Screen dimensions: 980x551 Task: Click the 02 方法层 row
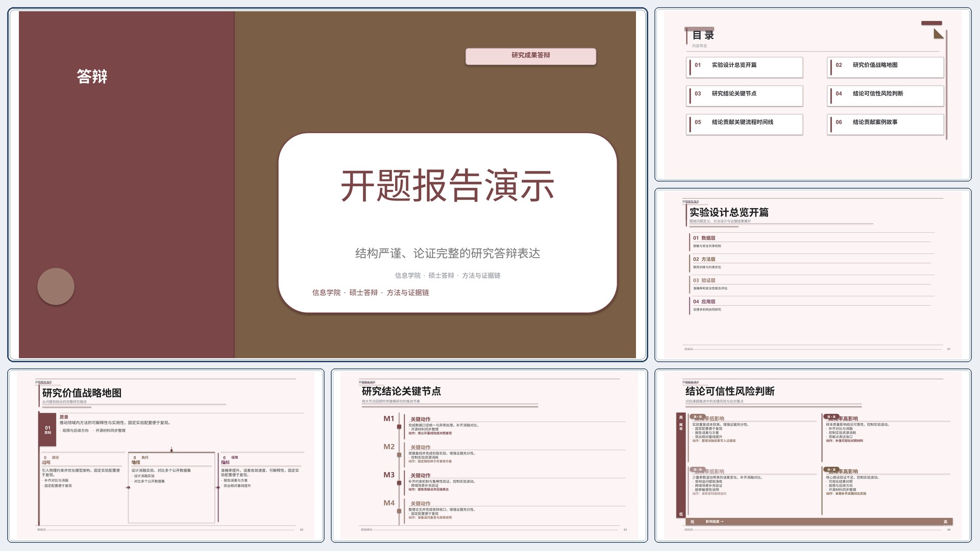point(812,263)
